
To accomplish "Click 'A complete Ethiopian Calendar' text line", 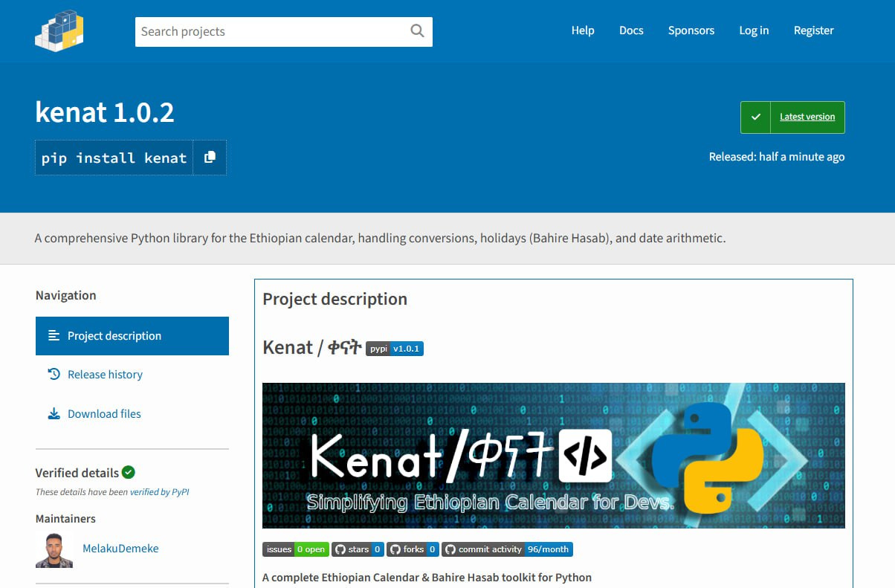I will [x=427, y=577].
